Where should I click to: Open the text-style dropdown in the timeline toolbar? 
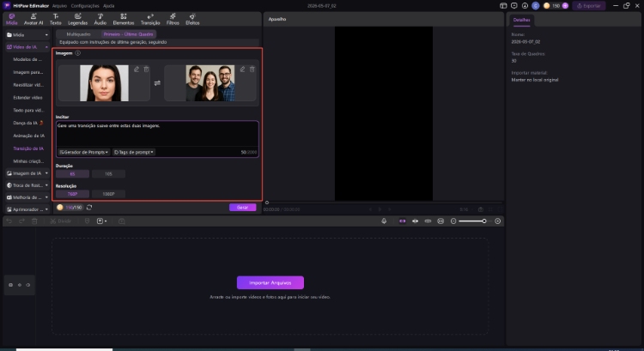tap(101, 221)
